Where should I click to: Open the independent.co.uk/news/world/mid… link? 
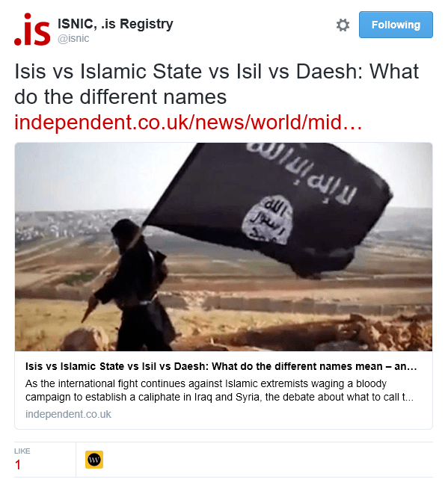point(188,122)
